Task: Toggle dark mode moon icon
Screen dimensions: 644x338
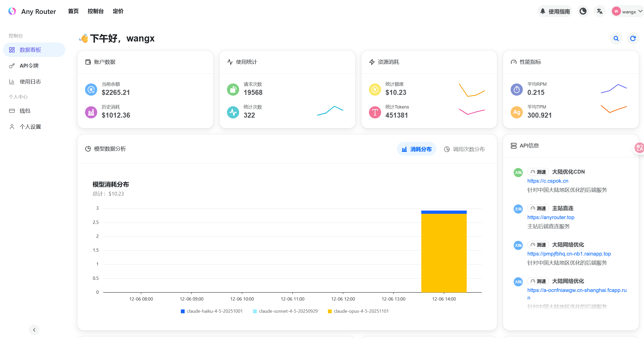Action: click(583, 11)
